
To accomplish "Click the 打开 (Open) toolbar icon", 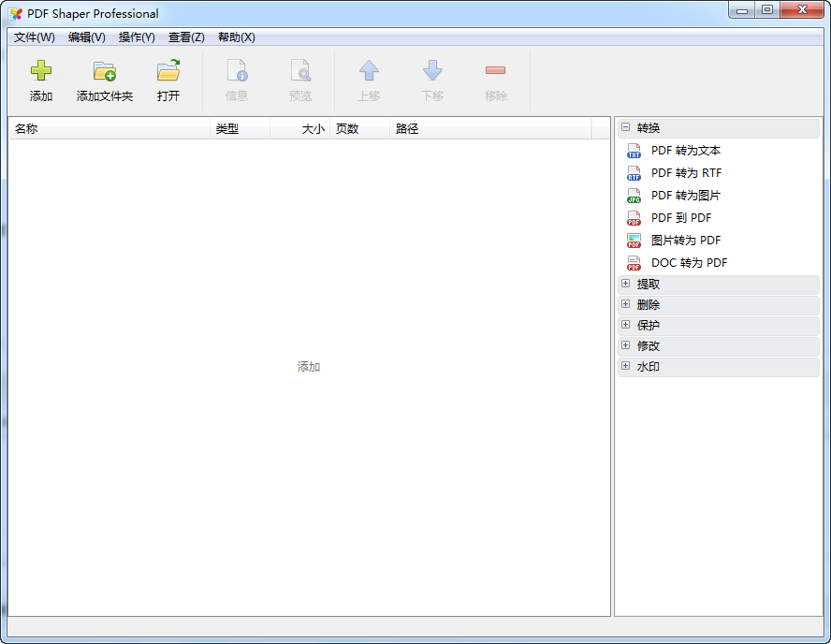I will [x=168, y=80].
